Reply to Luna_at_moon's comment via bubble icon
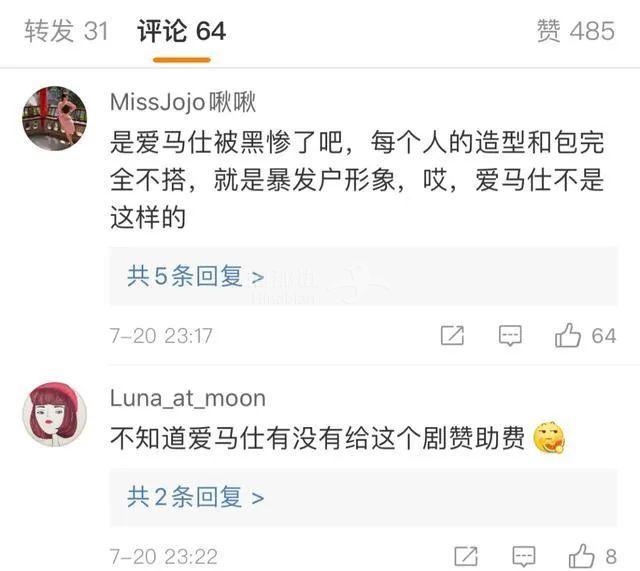640x571 pixels. click(x=523, y=556)
